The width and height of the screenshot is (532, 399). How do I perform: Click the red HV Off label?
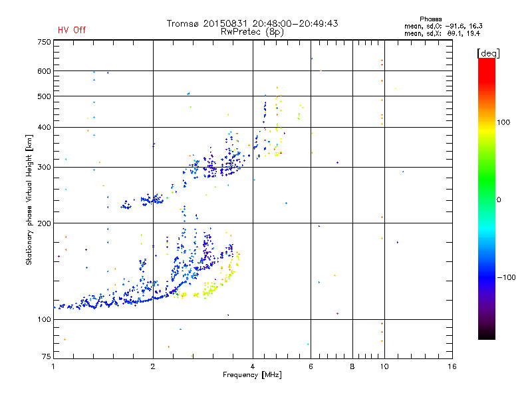click(72, 30)
